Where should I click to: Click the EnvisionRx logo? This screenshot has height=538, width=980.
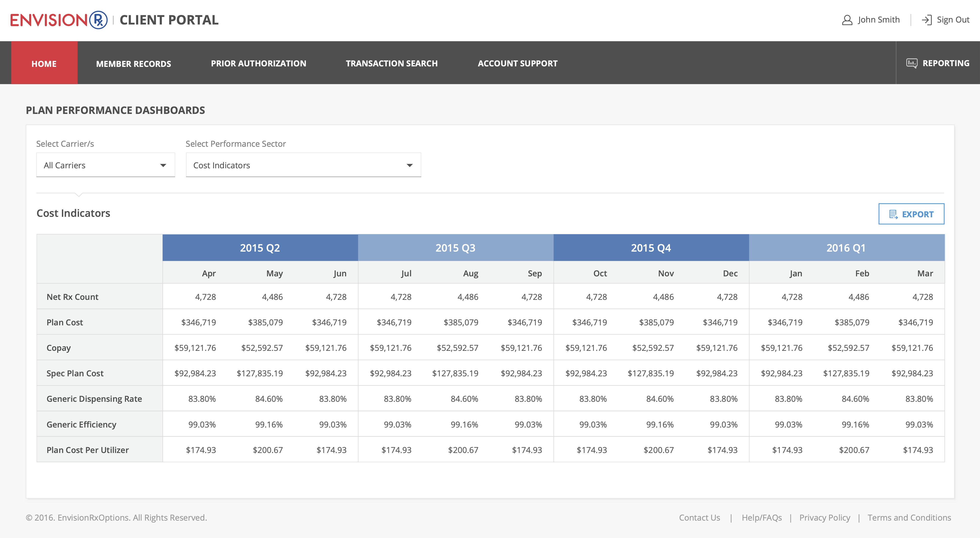59,20
